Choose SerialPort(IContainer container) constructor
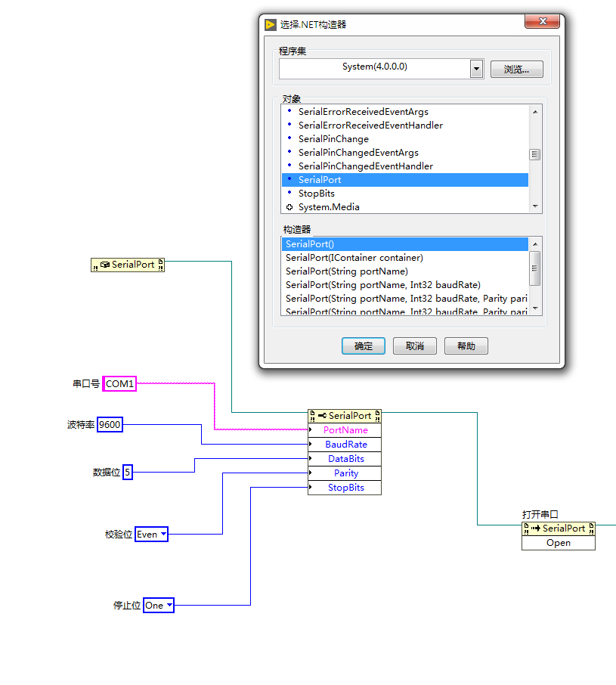Viewport: 616px width, 685px height. tap(405, 258)
